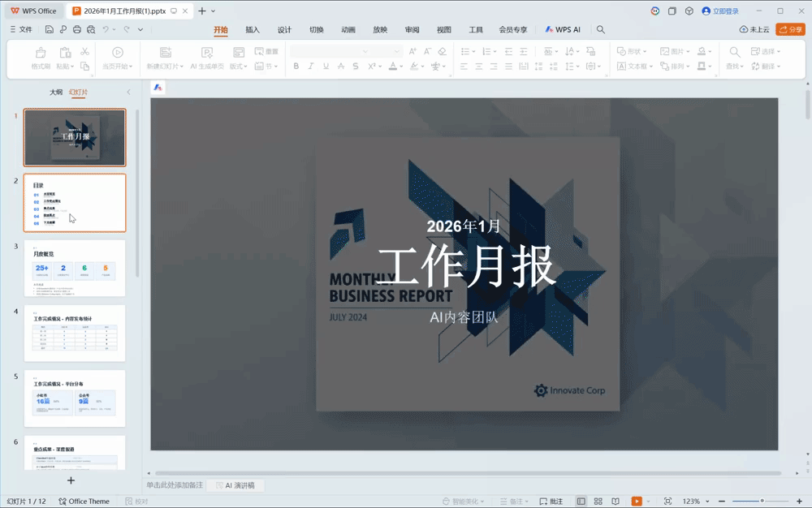812x508 pixels.
Task: Click 批注 comments button in status bar
Action: point(551,501)
